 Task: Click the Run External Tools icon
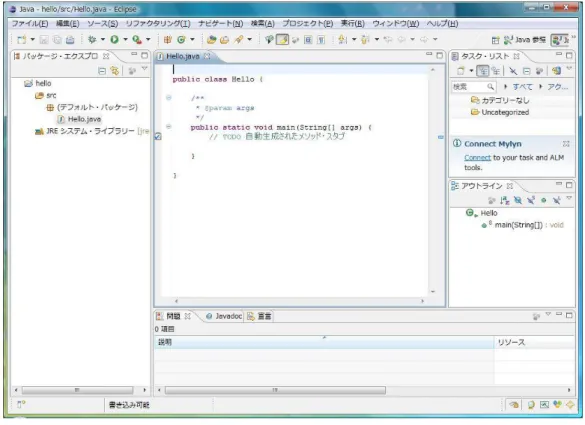point(137,40)
